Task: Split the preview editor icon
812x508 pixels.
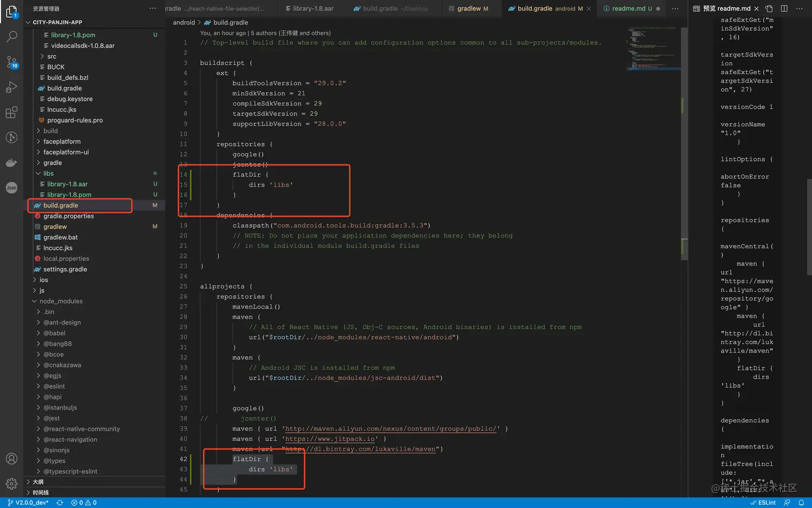Action: [784, 9]
